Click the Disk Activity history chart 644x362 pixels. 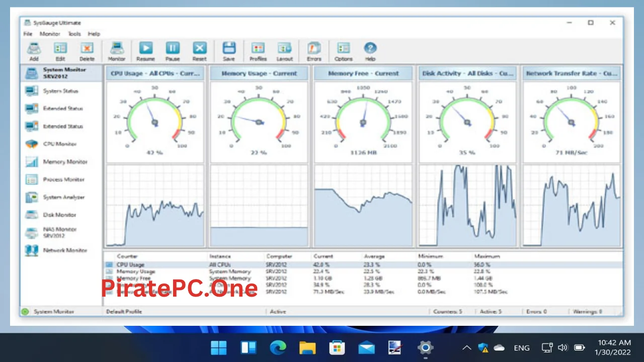click(467, 205)
